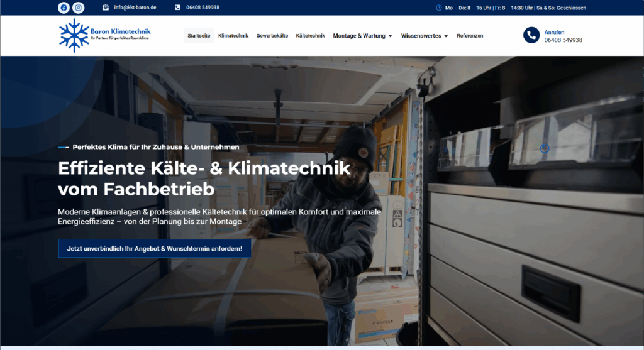The image size is (644, 350).
Task: Open the Montage & Wartung menu
Action: tap(358, 36)
